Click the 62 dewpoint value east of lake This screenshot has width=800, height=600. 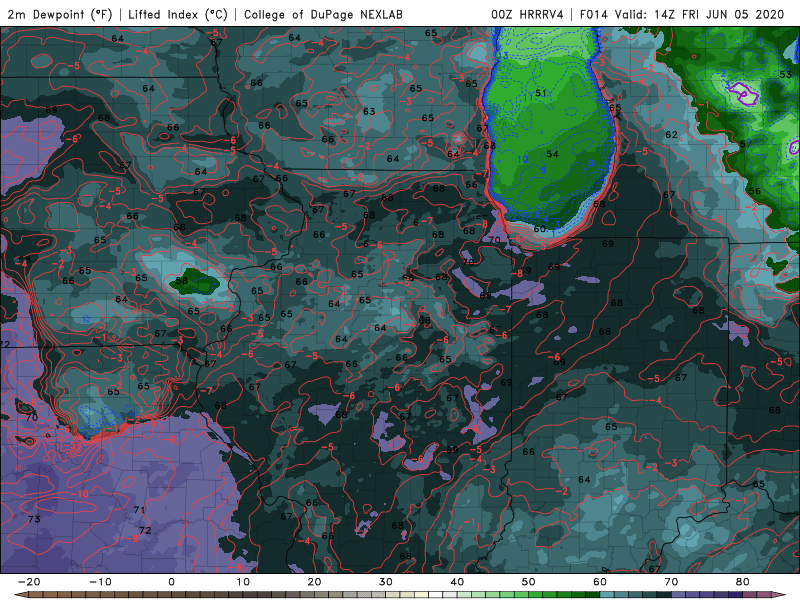tap(671, 135)
